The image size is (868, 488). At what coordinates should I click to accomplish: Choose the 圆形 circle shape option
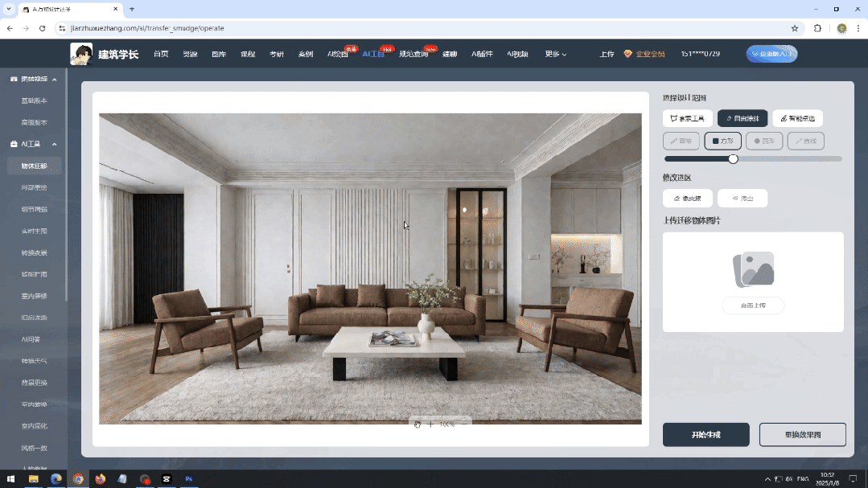[x=764, y=141]
